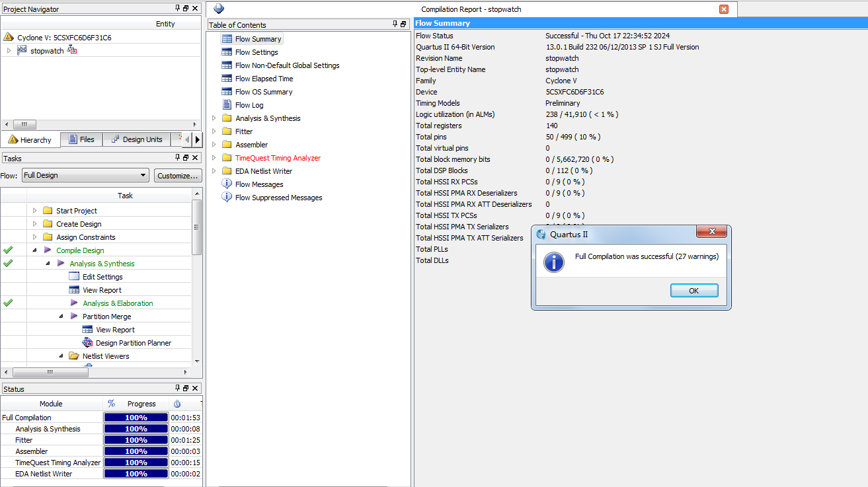The height and width of the screenshot is (487, 868).
Task: Click the 'Preliminary' Timing Models value
Action: [563, 103]
